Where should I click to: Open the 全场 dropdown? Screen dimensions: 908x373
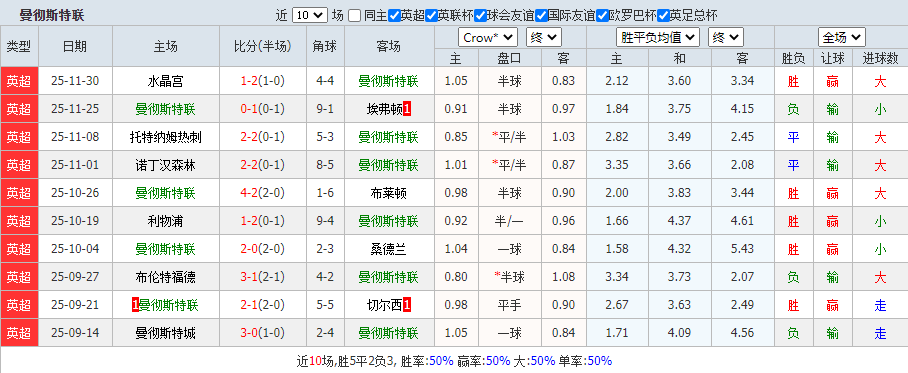[x=841, y=38]
